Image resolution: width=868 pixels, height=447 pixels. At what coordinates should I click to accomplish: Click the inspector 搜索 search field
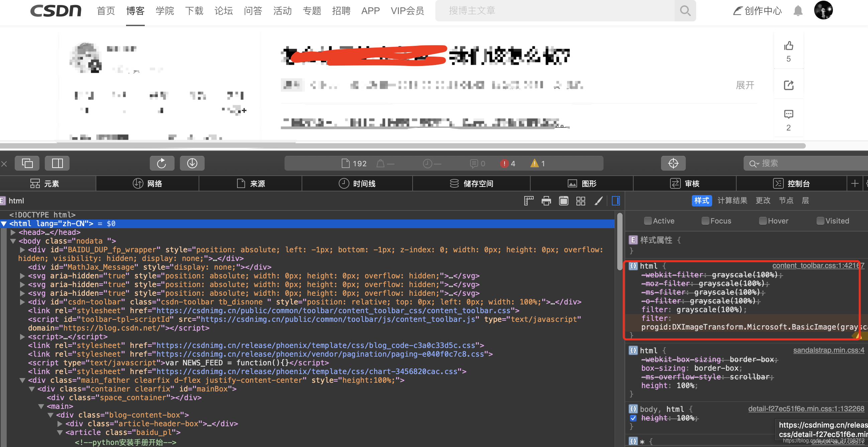[805, 164]
